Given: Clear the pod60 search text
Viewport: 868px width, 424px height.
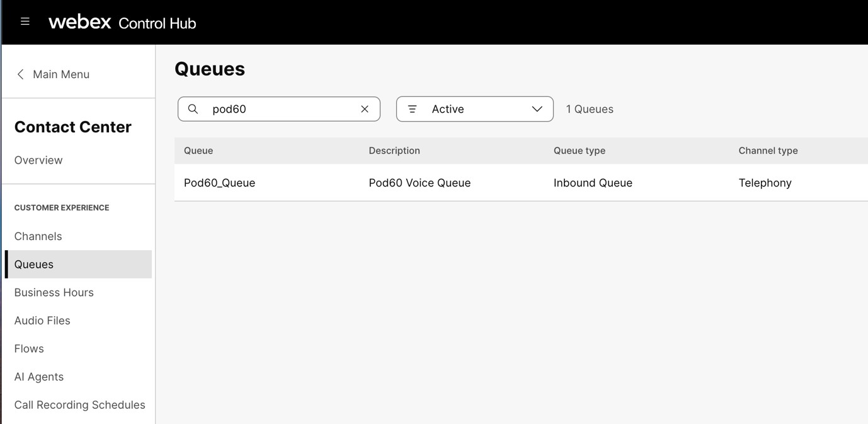Looking at the screenshot, I should click(365, 109).
